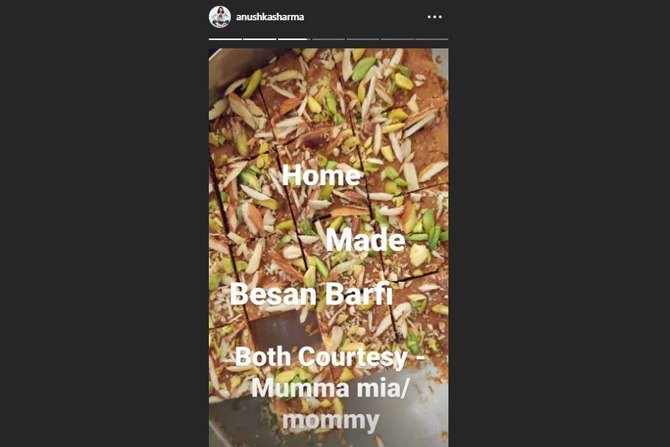Click the partially filled third story segment
Screen dimensions: 670x447
[x=294, y=39]
